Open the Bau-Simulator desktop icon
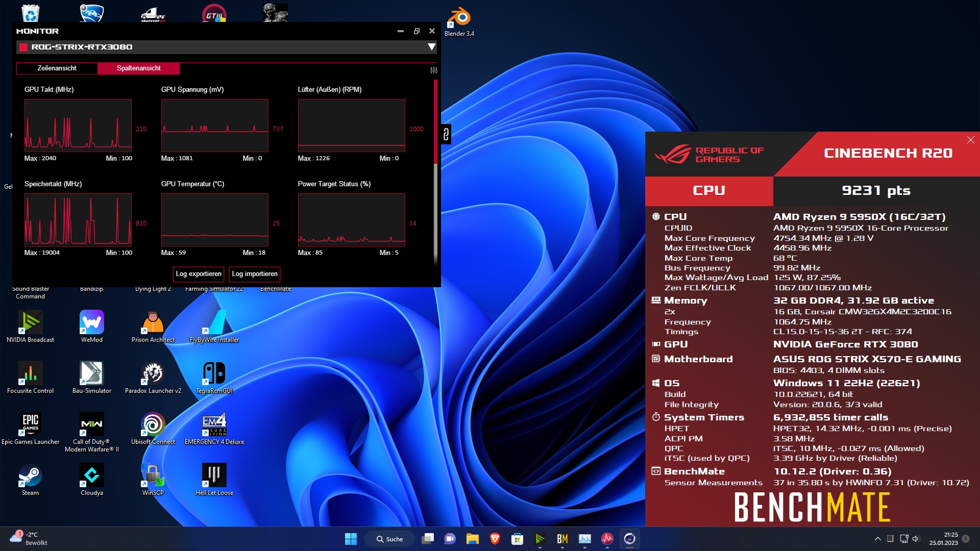Screen dimensions: 980x551 tap(91, 378)
